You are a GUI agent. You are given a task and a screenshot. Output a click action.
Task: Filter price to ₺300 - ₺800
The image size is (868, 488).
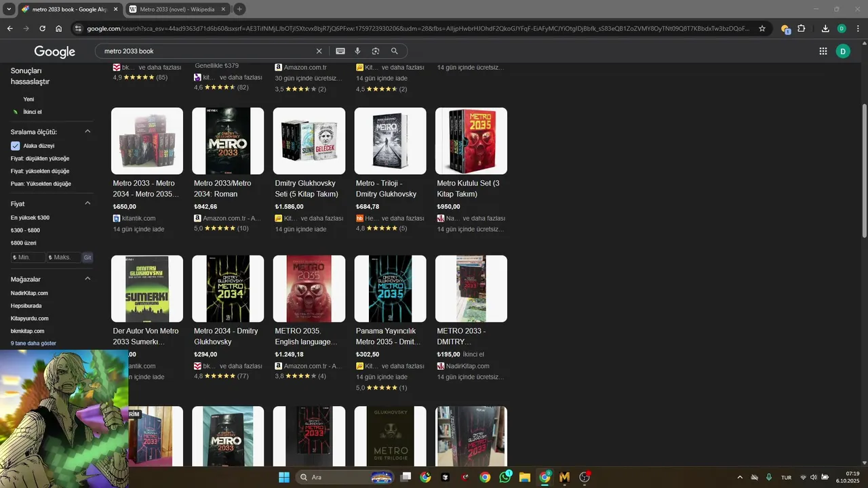coord(25,230)
